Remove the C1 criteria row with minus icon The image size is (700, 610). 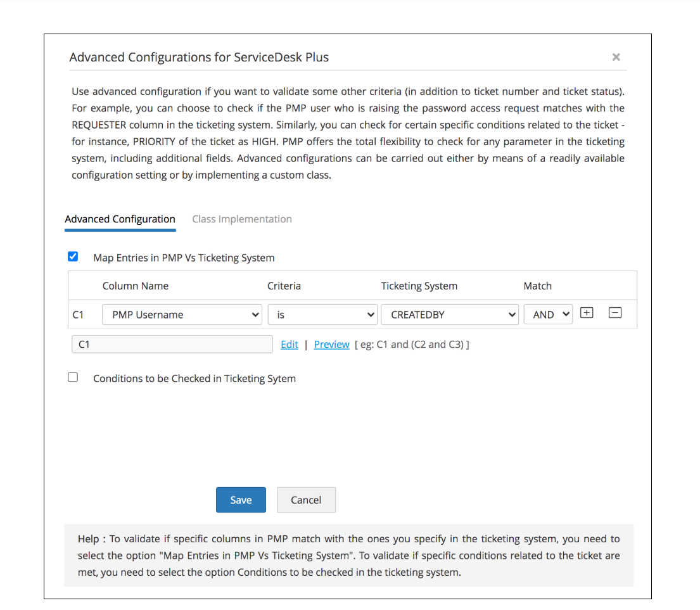click(x=614, y=313)
